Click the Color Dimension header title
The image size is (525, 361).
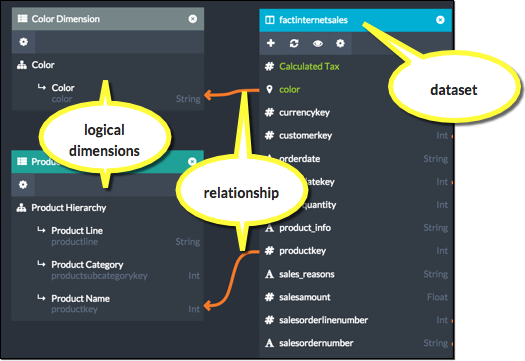[x=66, y=19]
